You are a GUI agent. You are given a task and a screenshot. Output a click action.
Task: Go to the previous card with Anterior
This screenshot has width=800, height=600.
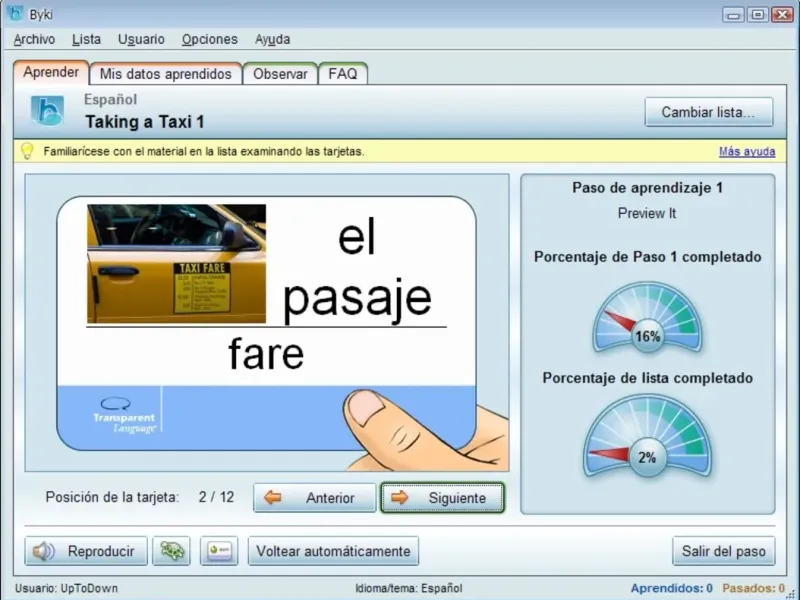[315, 497]
